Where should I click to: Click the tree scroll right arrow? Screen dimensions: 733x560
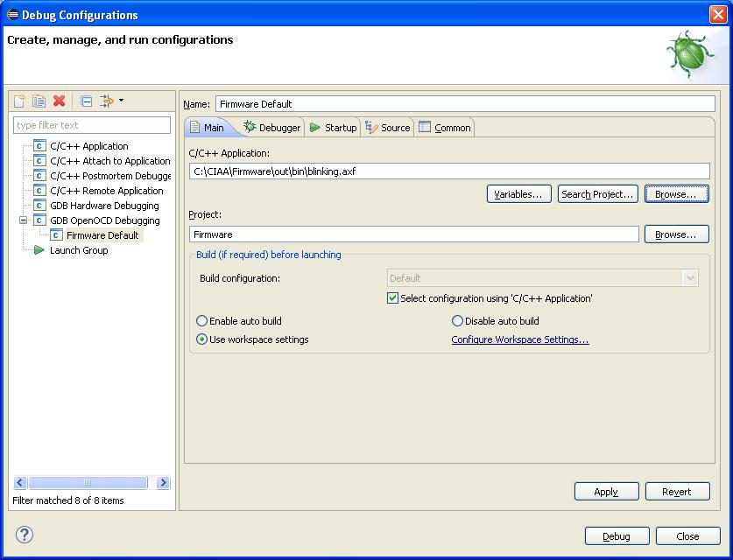(163, 482)
